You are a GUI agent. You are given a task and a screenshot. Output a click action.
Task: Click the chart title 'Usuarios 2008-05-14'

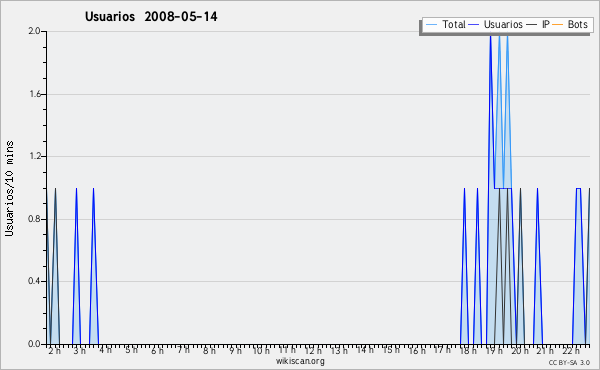[151, 16]
